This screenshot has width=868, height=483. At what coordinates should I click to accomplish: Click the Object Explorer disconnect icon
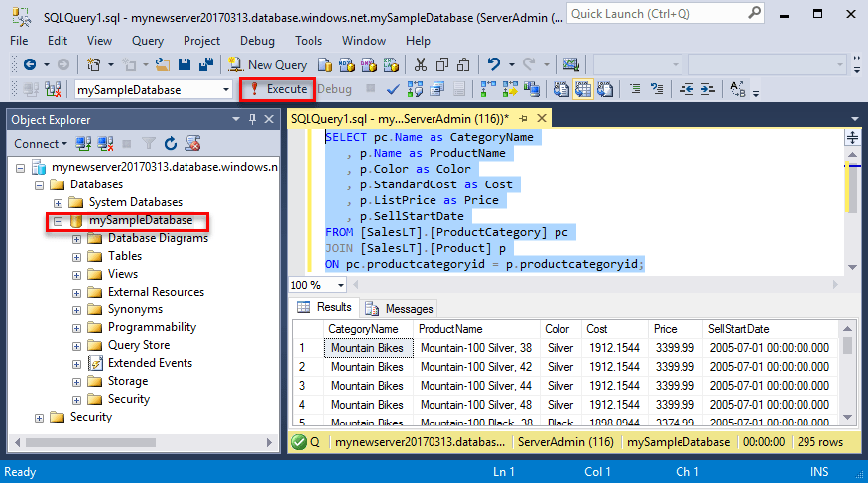click(x=105, y=144)
